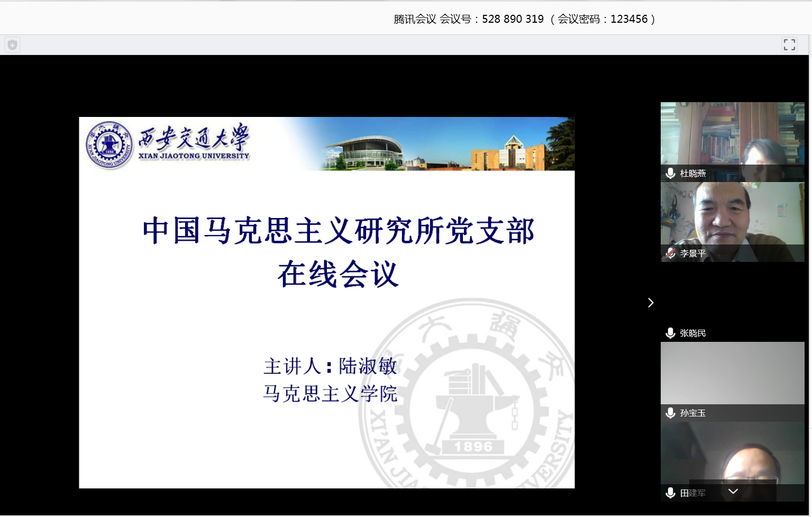Click the 腾讯会议 meeting number header text

click(x=524, y=19)
